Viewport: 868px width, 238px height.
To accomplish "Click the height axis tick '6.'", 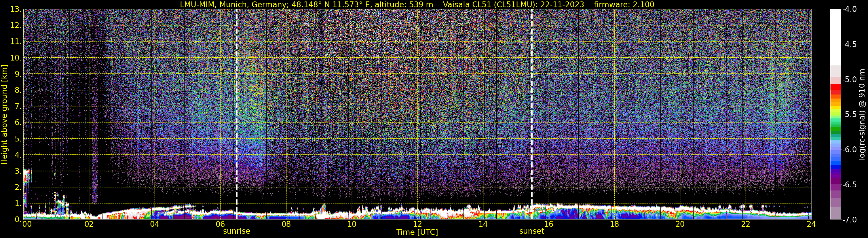I will pyautogui.click(x=18, y=122).
